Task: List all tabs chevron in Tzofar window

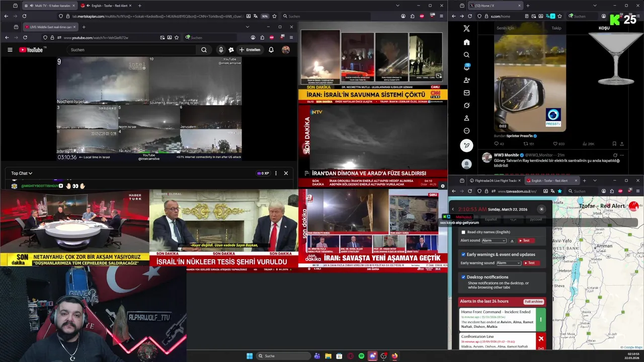Action: point(595,180)
